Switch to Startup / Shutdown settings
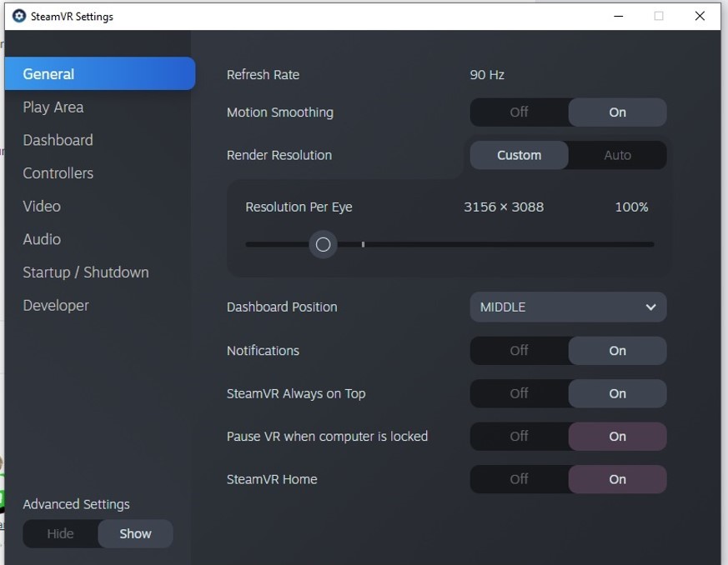The height and width of the screenshot is (565, 728). (x=86, y=272)
